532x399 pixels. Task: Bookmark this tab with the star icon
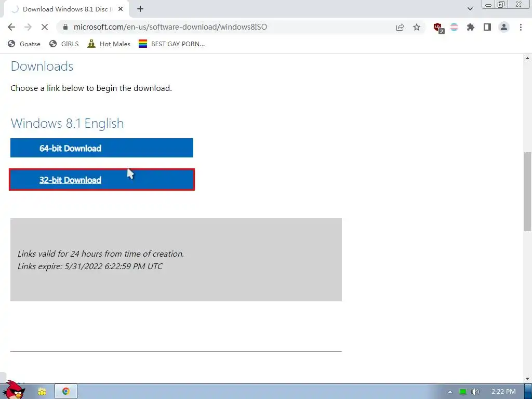pyautogui.click(x=417, y=27)
